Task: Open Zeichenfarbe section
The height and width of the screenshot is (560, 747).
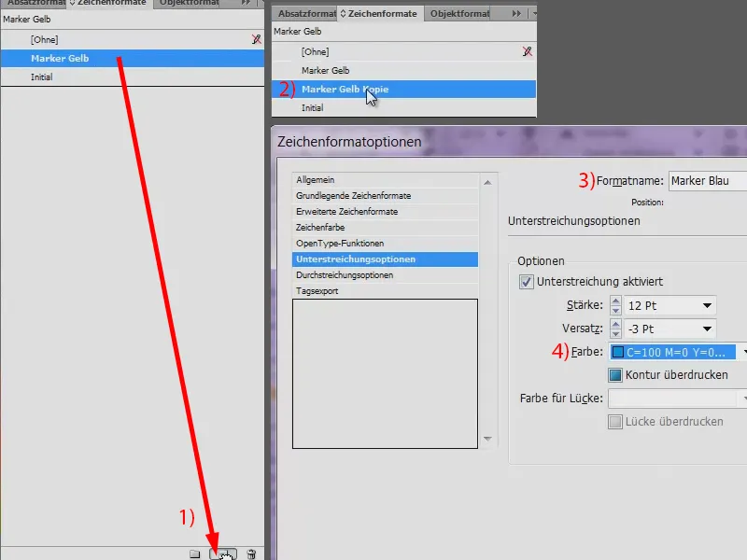Action: coord(385,227)
